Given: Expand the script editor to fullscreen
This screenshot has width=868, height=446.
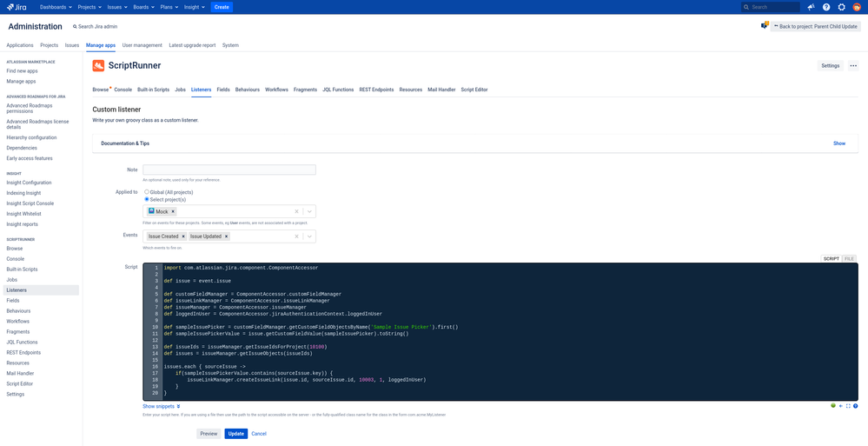Looking at the screenshot, I should (849, 406).
